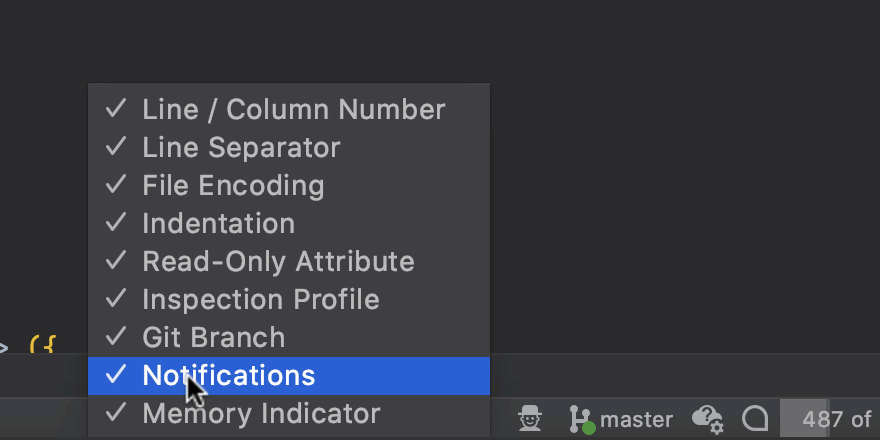
Task: Open the notifications balloon icon
Action: coord(755,419)
